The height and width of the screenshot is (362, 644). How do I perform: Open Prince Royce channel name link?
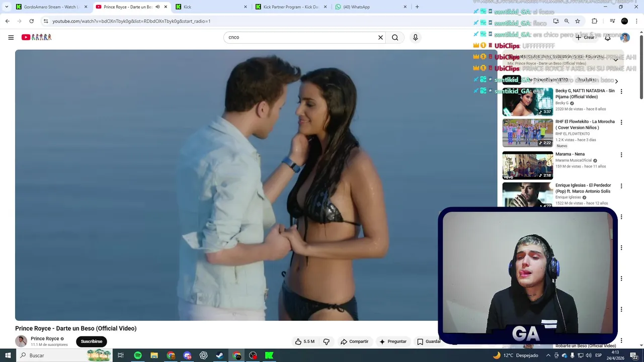(x=45, y=339)
